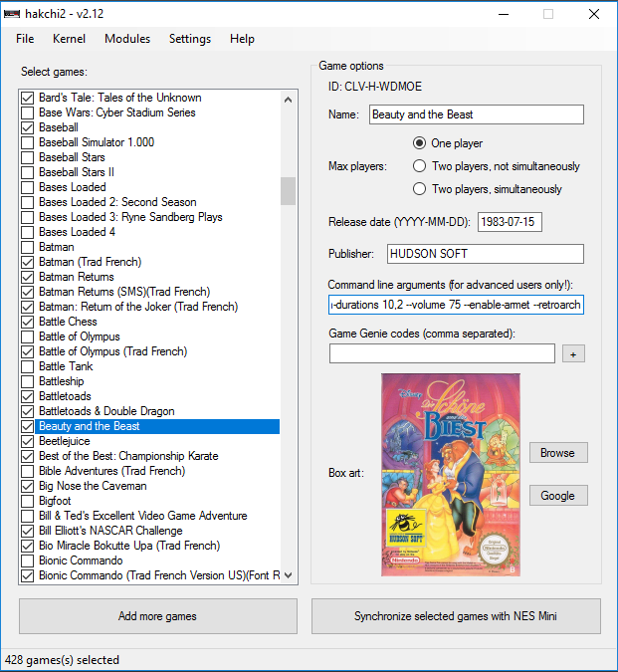The height and width of the screenshot is (672, 618).
Task: Choose Two players, simultaneously
Action: click(419, 189)
